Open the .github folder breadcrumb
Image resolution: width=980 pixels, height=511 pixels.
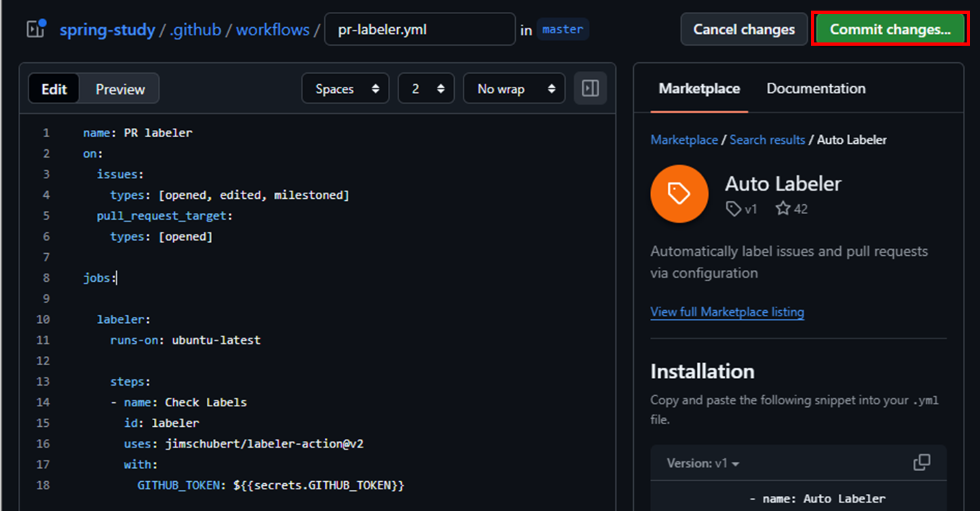tap(196, 30)
